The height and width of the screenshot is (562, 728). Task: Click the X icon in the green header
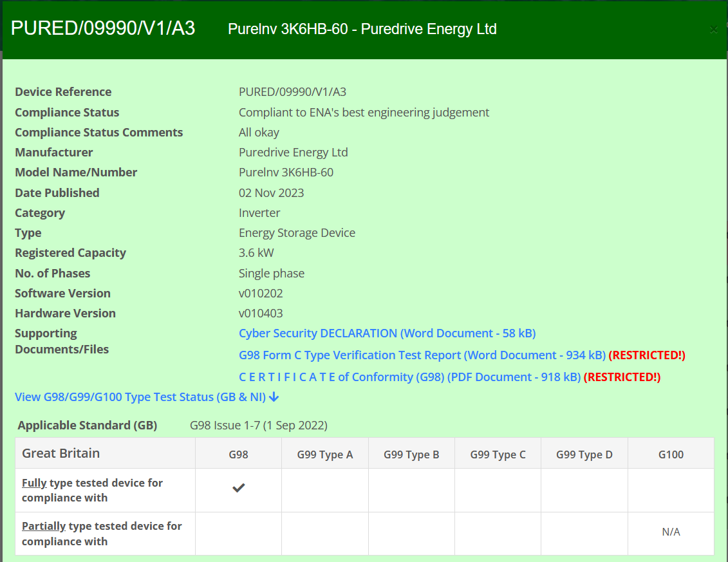713,29
